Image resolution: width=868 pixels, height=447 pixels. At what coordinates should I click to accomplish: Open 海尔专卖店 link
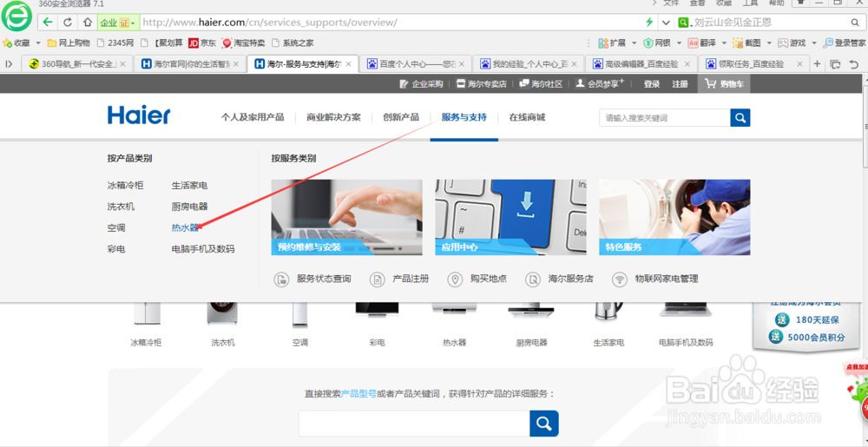pyautogui.click(x=482, y=84)
